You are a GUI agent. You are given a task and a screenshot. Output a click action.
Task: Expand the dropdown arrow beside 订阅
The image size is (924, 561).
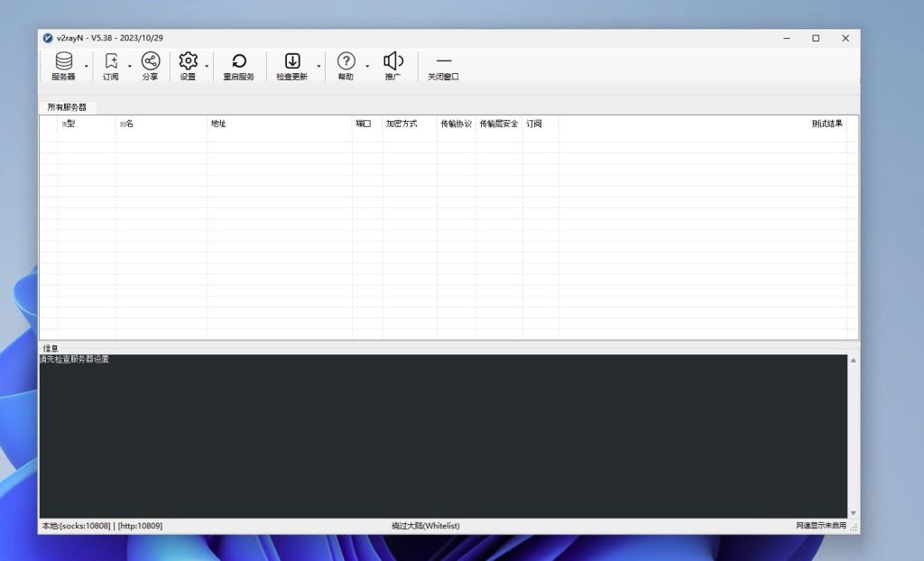coord(130,66)
